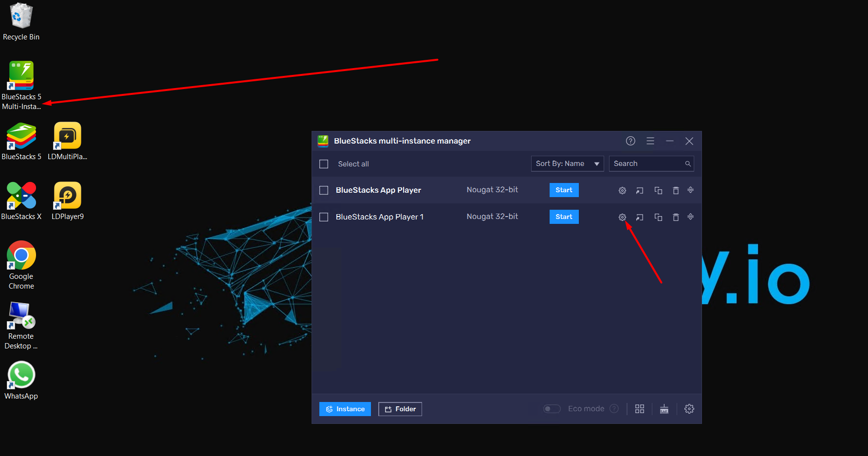Toggle the Eco mode switch
This screenshot has height=456, width=868.
point(552,409)
